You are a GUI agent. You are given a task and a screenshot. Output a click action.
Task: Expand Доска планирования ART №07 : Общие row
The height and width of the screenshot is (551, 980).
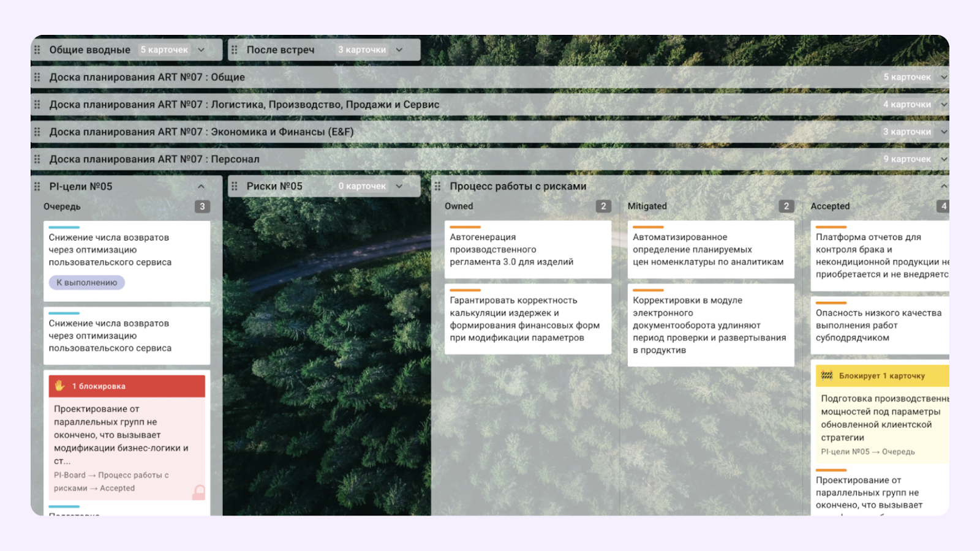(x=943, y=77)
